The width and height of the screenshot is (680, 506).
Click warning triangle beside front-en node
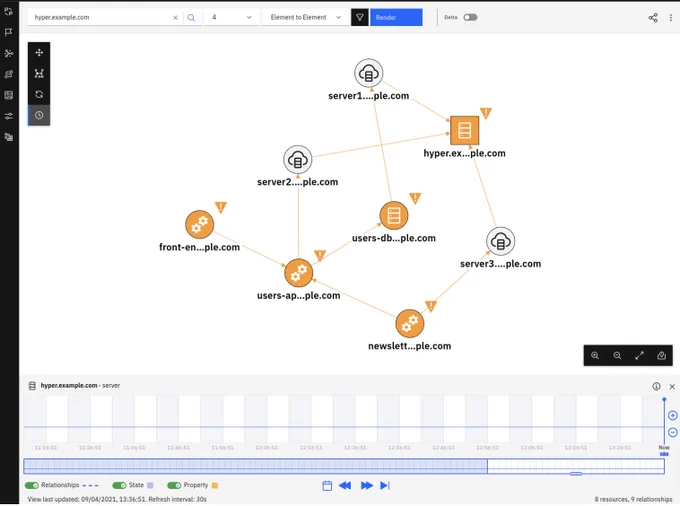(221, 207)
